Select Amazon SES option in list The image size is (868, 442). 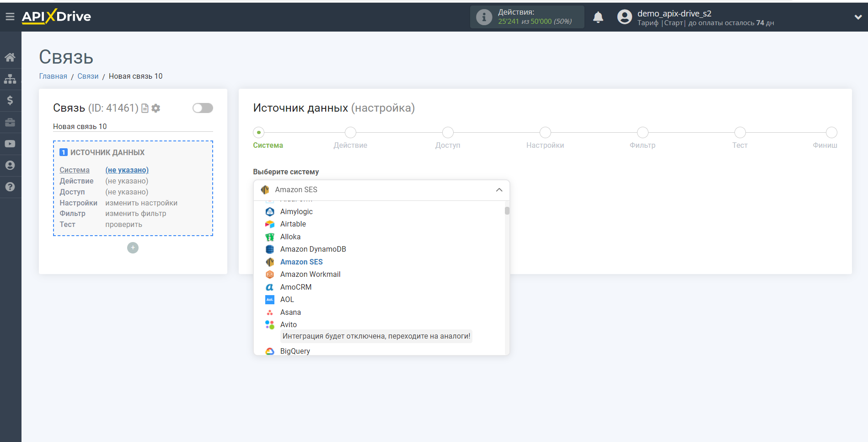coord(301,262)
